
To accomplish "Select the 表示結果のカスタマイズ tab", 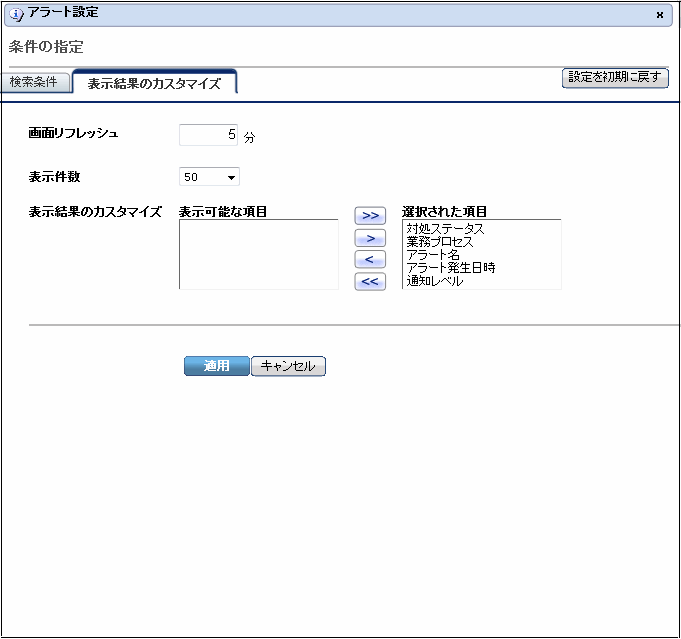I will (155, 83).
